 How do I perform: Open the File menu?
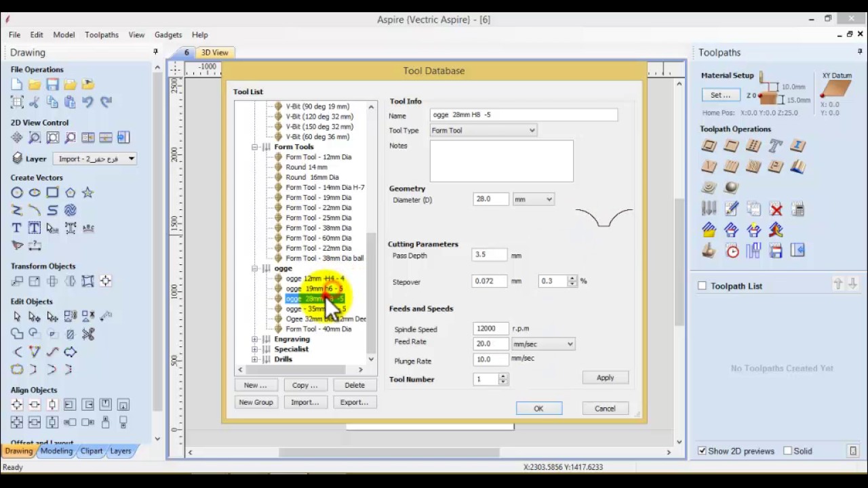14,35
